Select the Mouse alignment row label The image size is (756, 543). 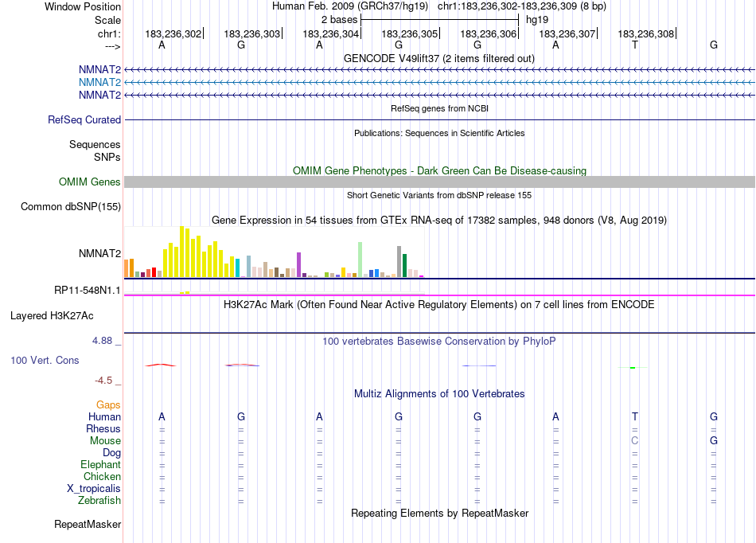[106, 441]
